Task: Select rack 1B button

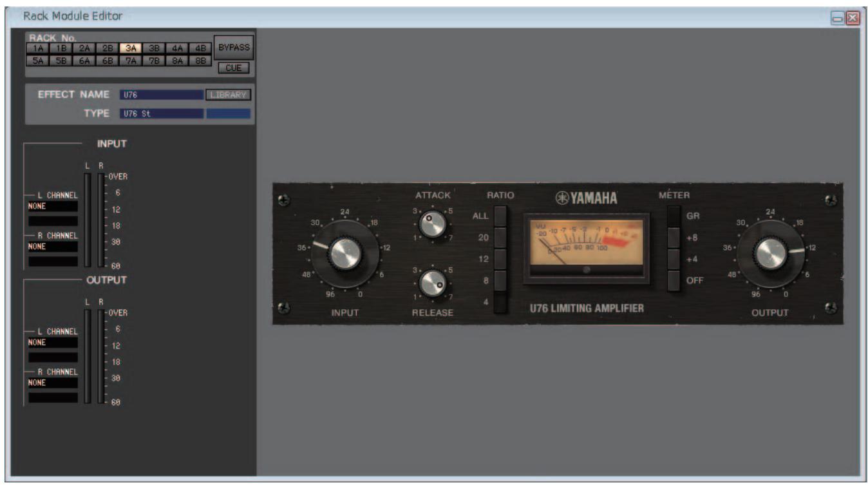Action: click(x=61, y=48)
